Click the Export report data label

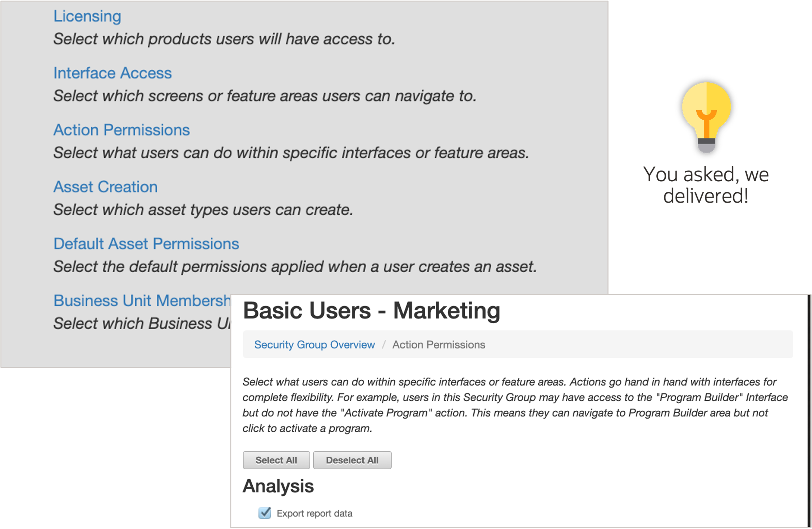pos(315,513)
